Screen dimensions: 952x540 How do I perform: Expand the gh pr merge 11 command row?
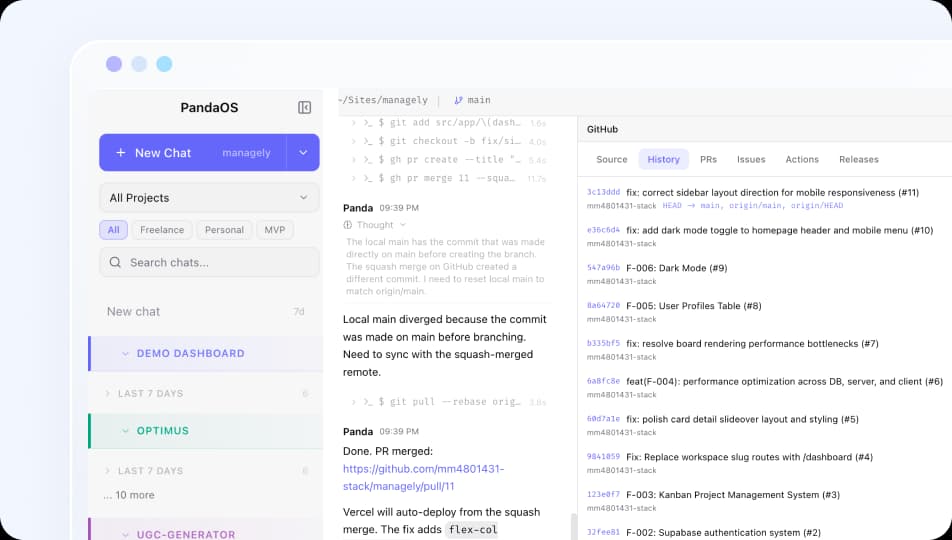pos(448,178)
